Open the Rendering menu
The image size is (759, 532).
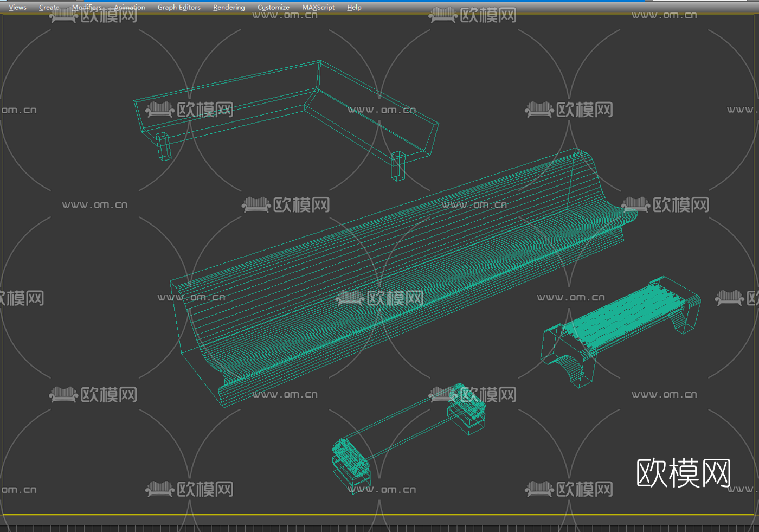[229, 7]
